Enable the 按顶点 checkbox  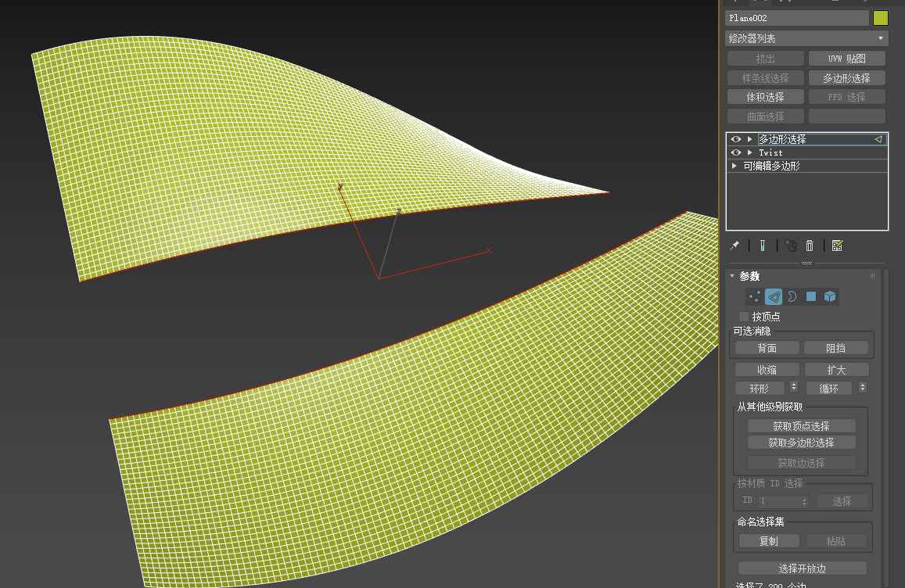tap(743, 316)
